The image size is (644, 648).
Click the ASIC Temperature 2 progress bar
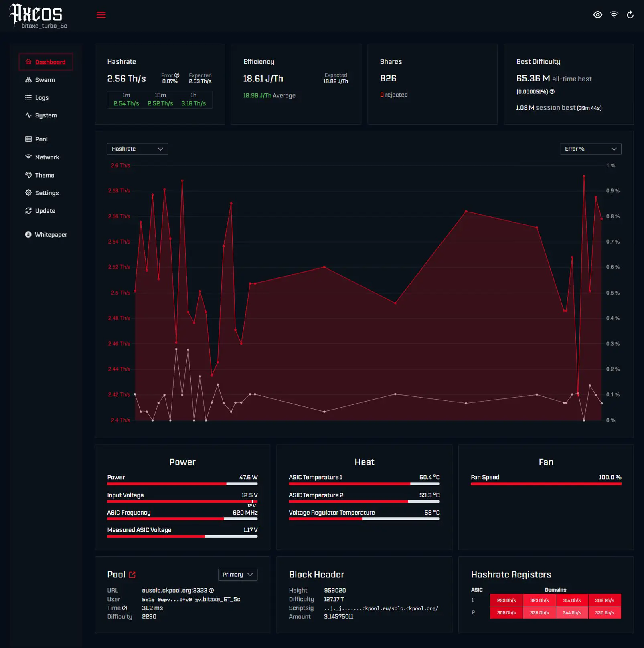(364, 501)
